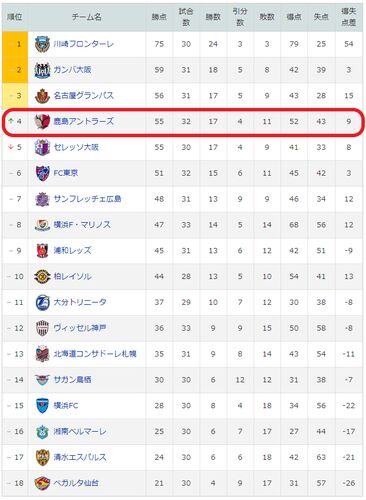
Task: Click the Vegalta Sendai team emblem
Action: coord(42,483)
